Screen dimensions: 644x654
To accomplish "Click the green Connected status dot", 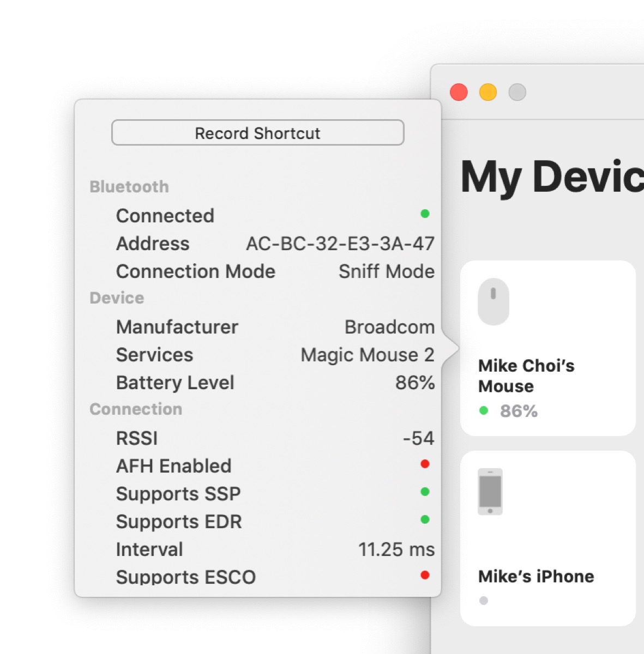I will [425, 214].
